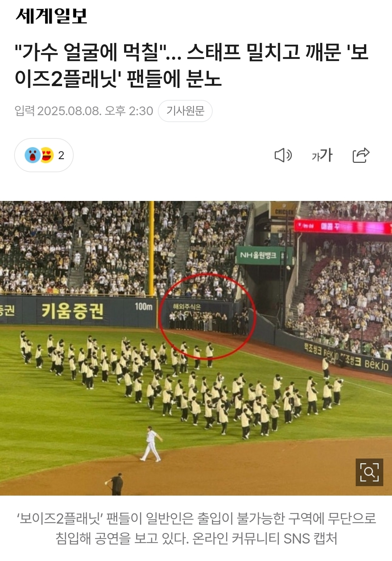This screenshot has width=392, height=561.
Task: Tap the heart-eyes reaction emoji
Action: [47, 155]
